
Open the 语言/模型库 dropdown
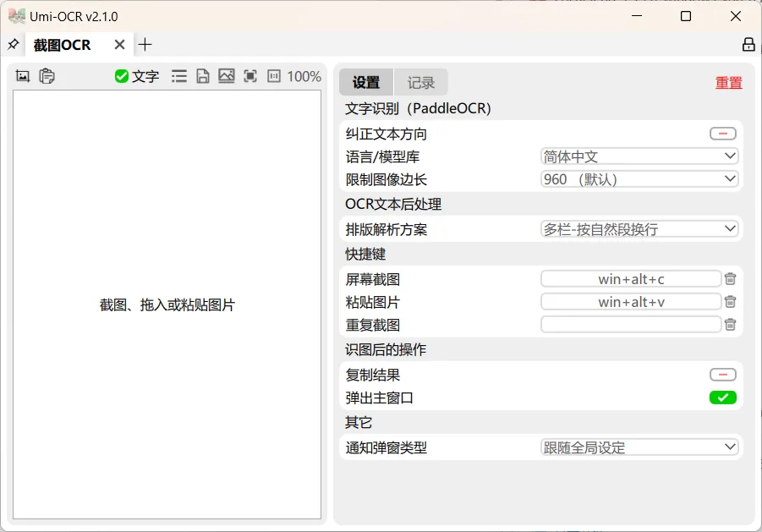(x=639, y=156)
